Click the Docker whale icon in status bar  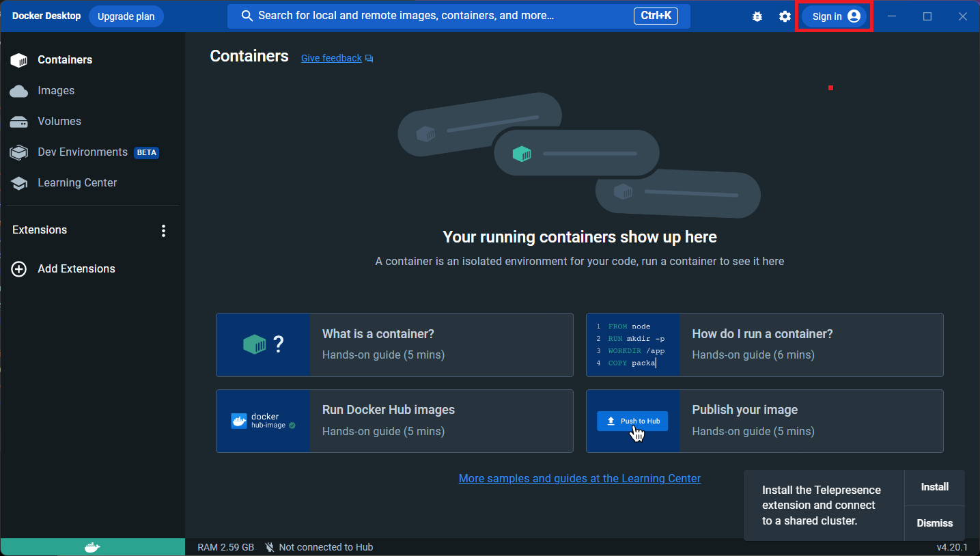[92, 547]
